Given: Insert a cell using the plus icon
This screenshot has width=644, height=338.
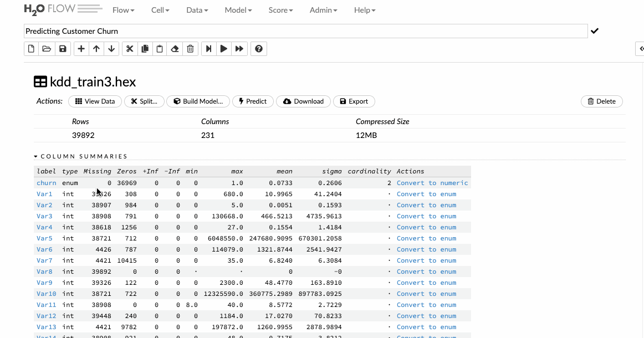Looking at the screenshot, I should click(81, 49).
